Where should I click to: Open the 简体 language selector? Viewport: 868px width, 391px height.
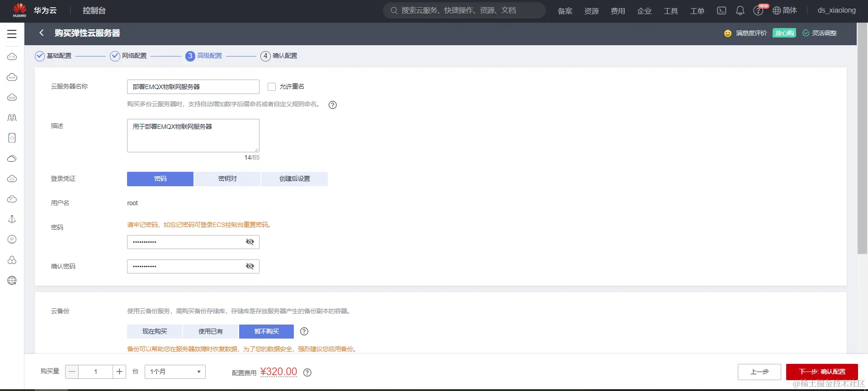click(789, 10)
